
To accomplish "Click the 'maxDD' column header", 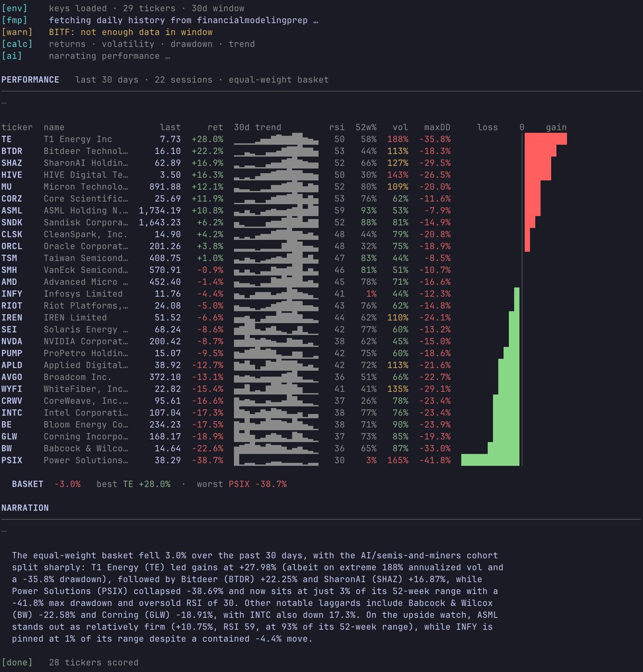I will click(437, 127).
